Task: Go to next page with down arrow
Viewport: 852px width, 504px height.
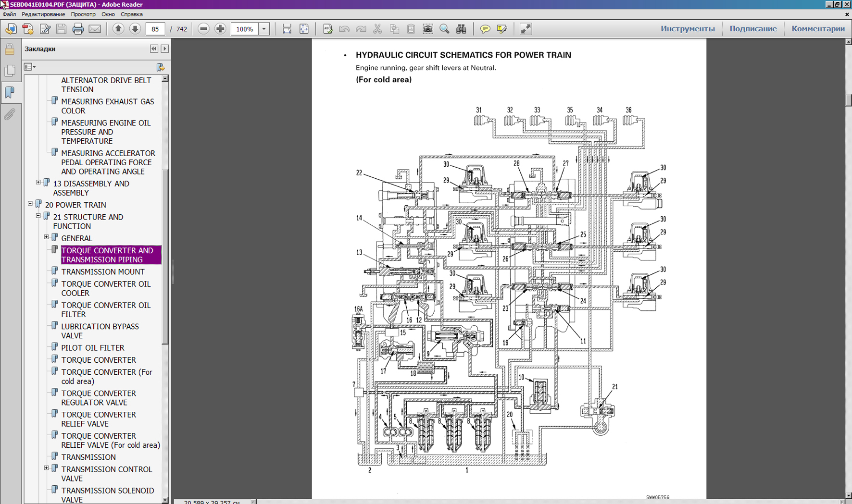Action: (x=135, y=29)
